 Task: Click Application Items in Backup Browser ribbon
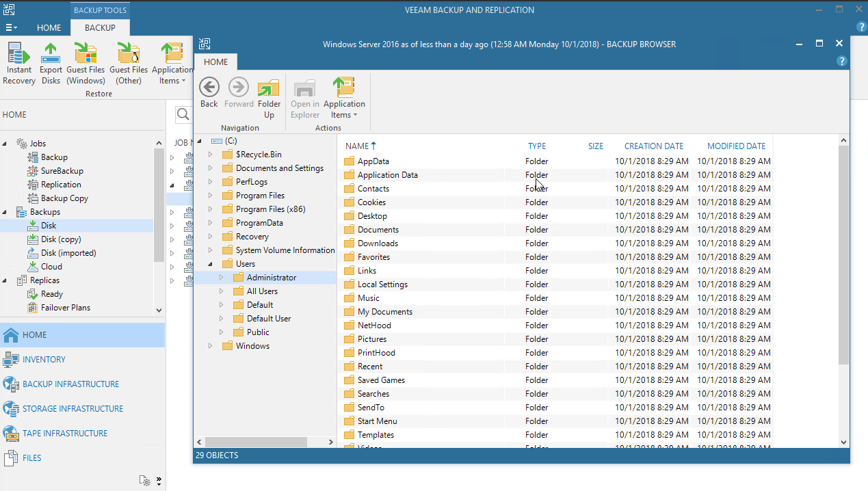click(x=344, y=98)
